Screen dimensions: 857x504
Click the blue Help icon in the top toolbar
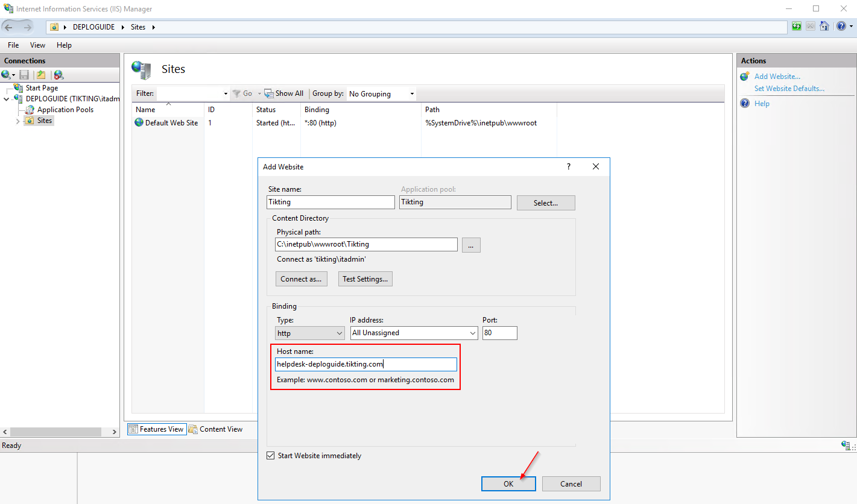[841, 27]
